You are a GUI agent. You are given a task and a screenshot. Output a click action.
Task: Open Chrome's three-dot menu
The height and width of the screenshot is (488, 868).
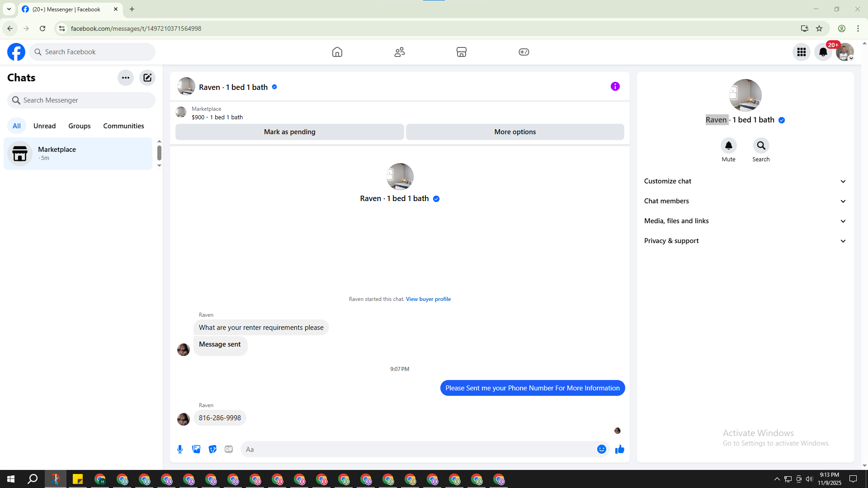pos(858,28)
